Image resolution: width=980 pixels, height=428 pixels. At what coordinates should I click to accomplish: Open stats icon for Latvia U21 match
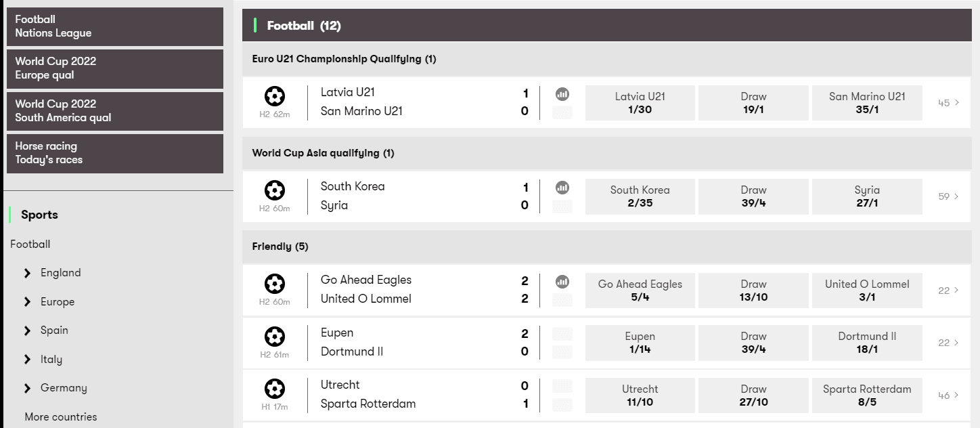click(562, 94)
